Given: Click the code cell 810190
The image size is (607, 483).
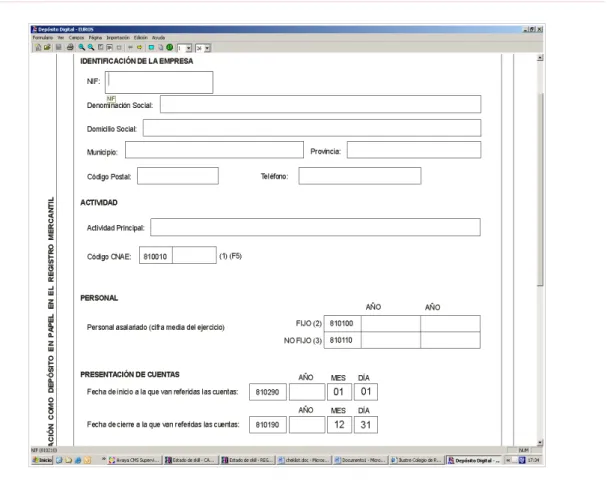Looking at the screenshot, I should tap(267, 425).
